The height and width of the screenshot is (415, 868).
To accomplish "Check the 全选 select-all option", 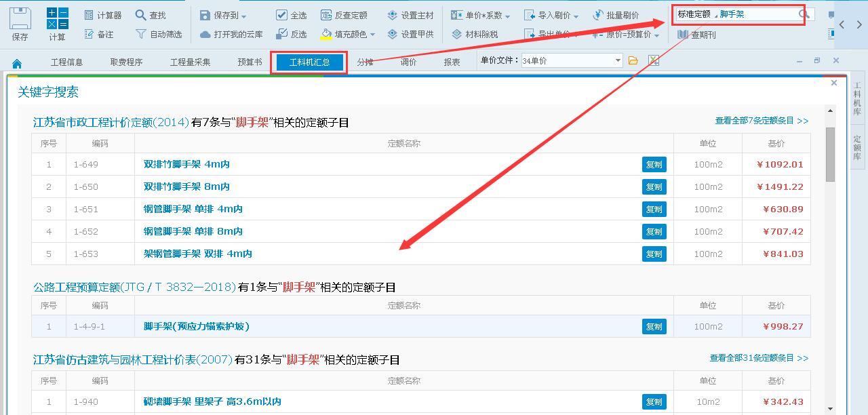I will 292,15.
